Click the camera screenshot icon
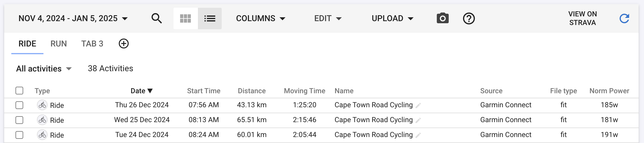Viewport: 644px width, 143px height. tap(443, 18)
